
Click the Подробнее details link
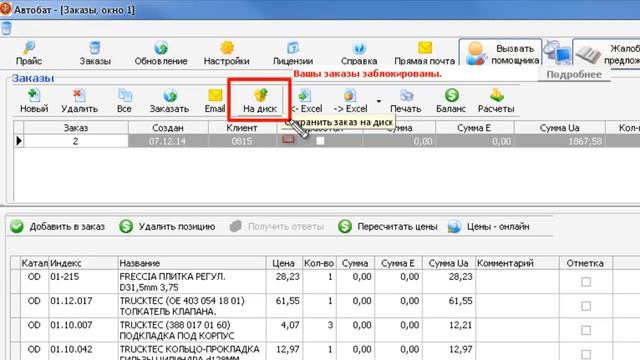click(x=574, y=74)
